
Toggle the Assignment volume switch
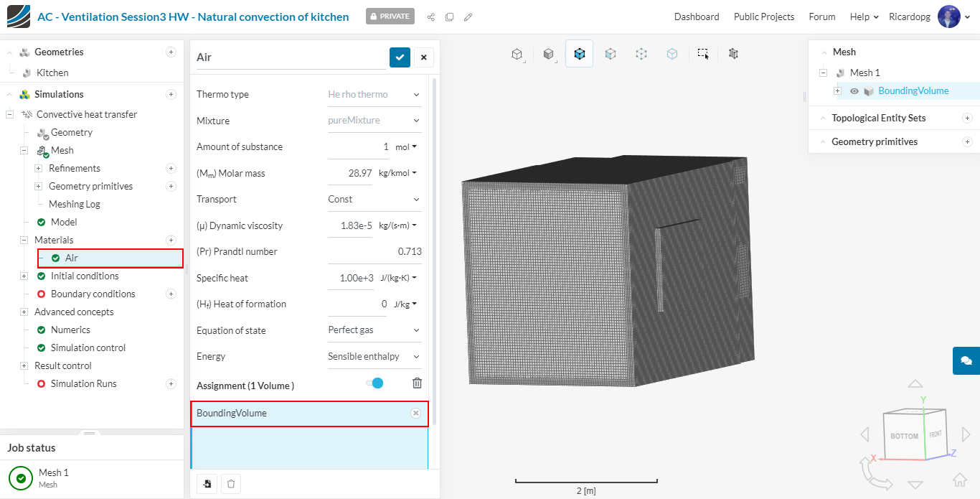point(374,383)
